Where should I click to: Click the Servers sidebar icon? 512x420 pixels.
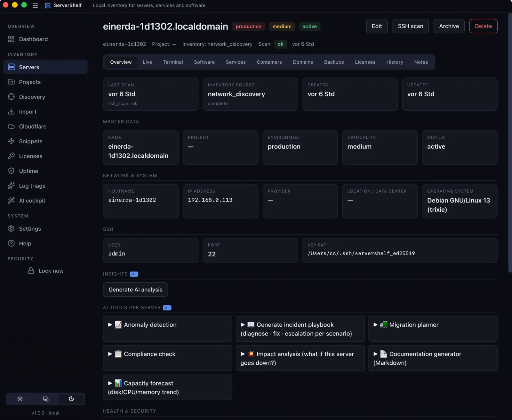point(11,67)
